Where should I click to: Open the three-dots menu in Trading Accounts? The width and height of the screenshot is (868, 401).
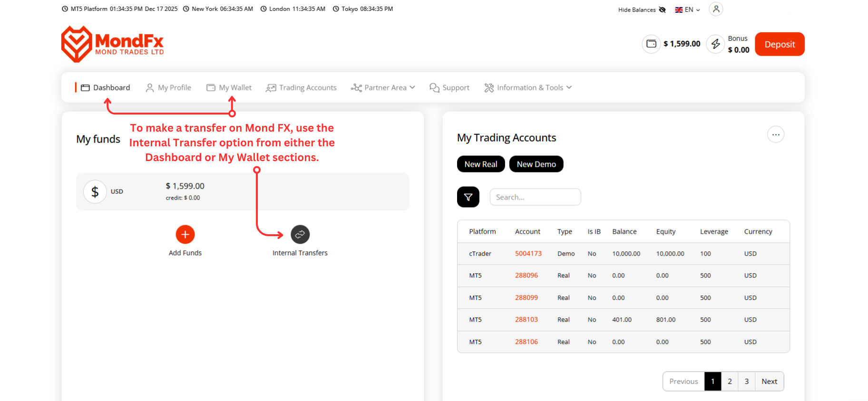coord(775,134)
